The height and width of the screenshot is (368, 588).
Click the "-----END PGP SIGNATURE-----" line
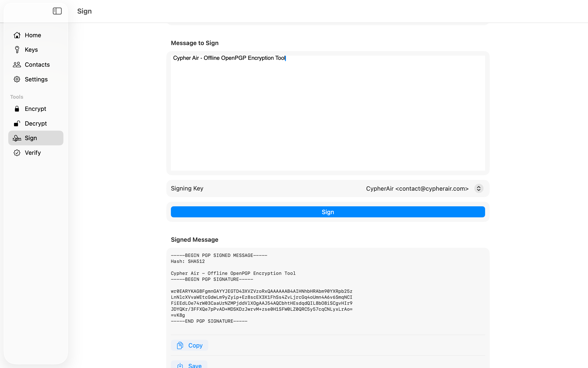point(209,321)
